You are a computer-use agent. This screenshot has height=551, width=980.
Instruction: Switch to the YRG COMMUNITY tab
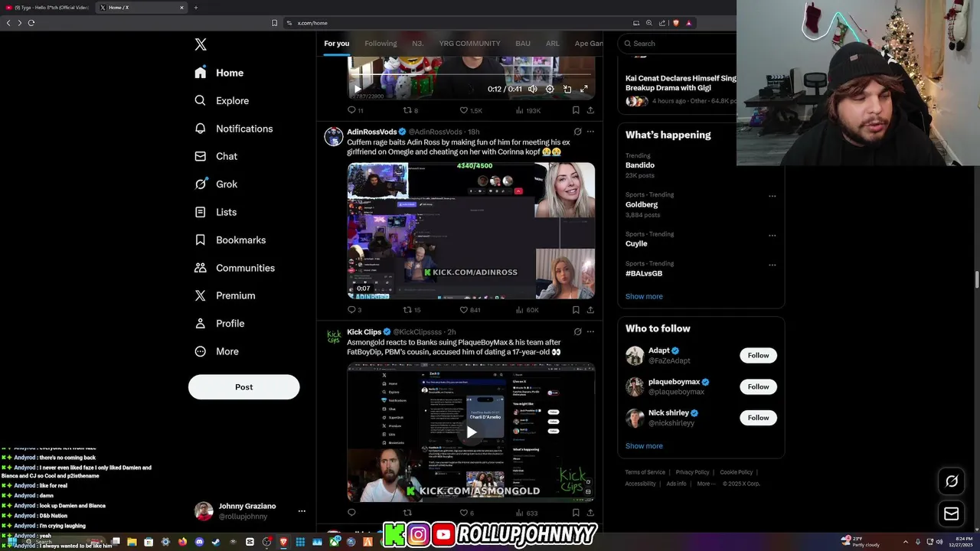[469, 44]
